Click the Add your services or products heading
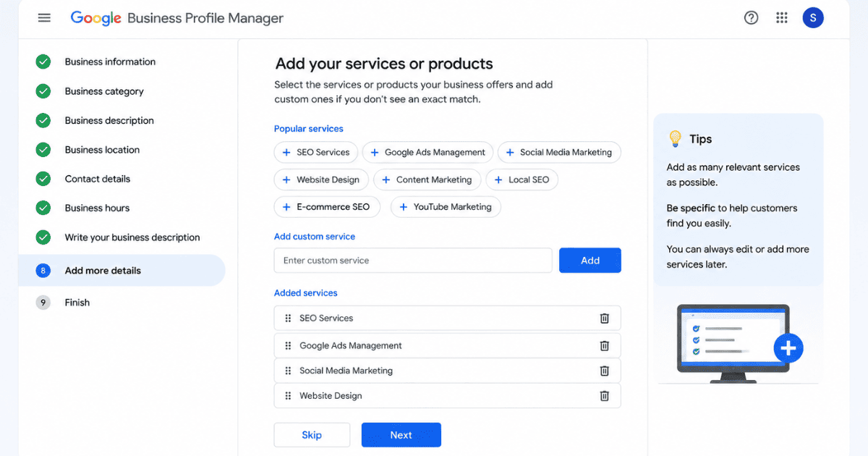The width and height of the screenshot is (868, 456). click(384, 64)
